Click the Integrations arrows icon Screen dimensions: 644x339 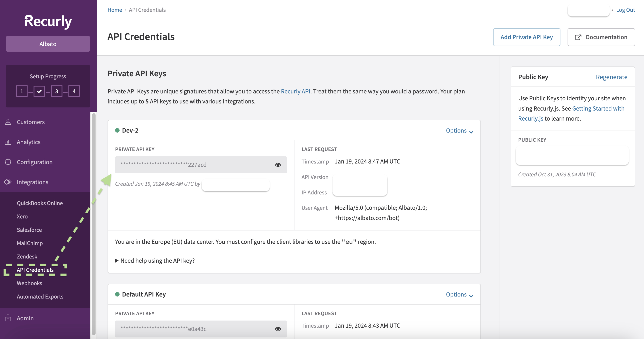coord(8,182)
